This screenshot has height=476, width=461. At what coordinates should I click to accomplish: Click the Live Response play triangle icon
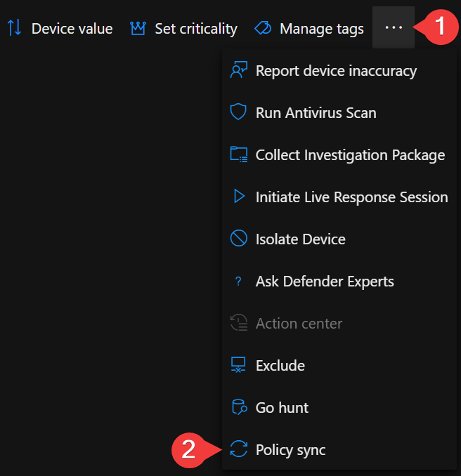pos(239,196)
